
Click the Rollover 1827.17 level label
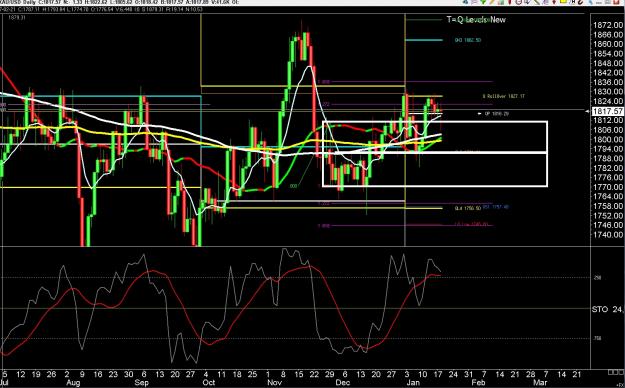point(504,96)
